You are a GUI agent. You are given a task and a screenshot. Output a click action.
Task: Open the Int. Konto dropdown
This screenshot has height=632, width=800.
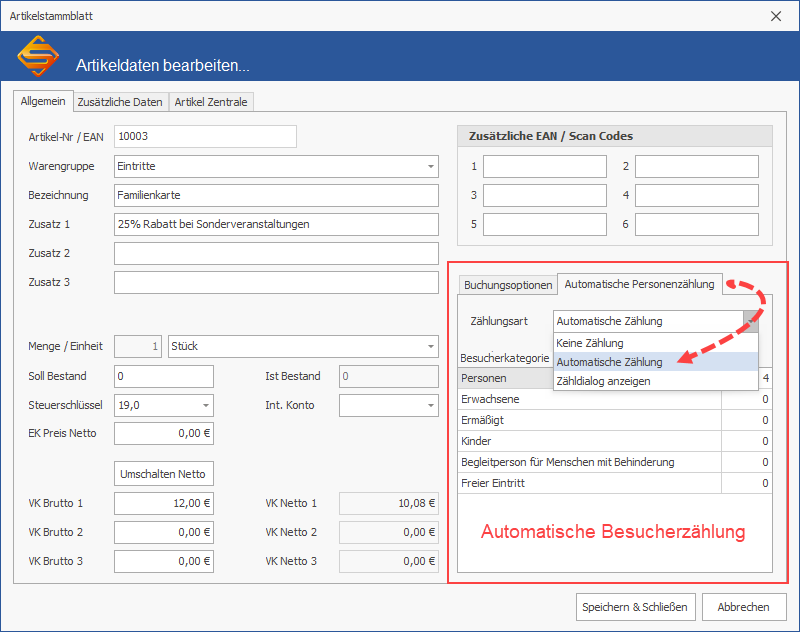click(430, 406)
